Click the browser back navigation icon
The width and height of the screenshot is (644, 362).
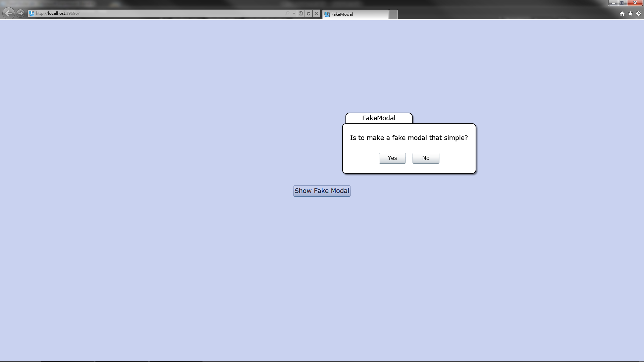click(x=9, y=13)
